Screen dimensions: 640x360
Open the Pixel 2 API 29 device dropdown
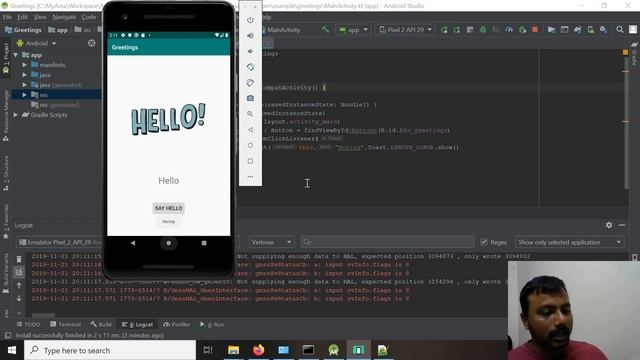pyautogui.click(x=405, y=29)
